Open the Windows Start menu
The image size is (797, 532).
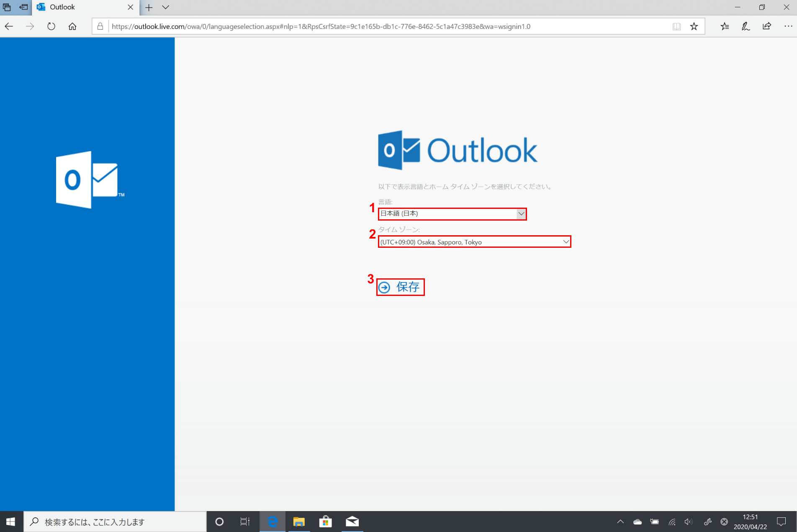11,522
